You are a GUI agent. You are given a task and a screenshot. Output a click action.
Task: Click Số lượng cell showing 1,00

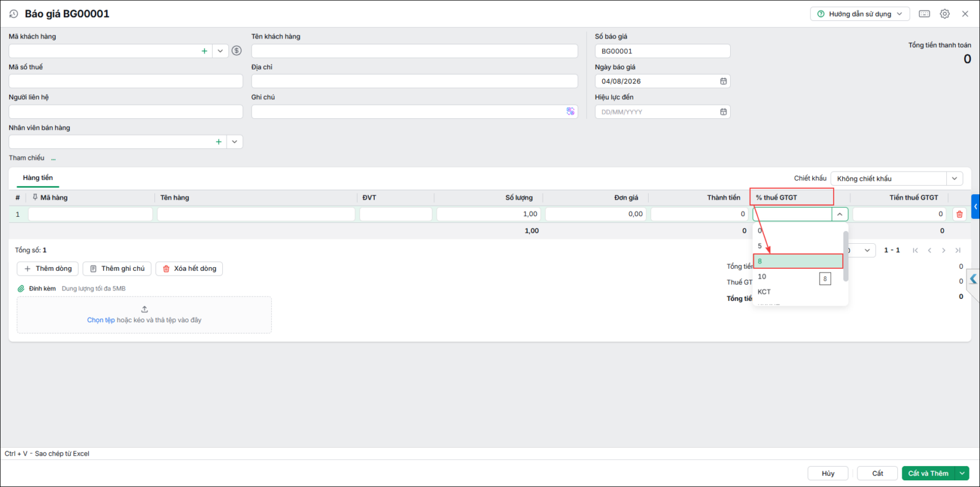pos(489,214)
